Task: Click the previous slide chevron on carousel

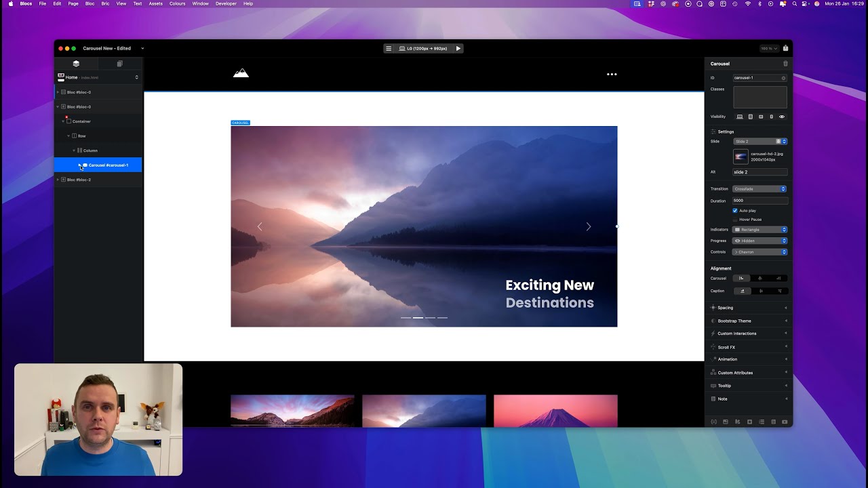Action: coord(260,226)
